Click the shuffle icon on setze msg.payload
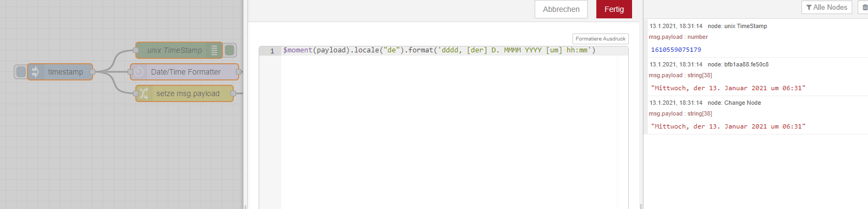This screenshot has width=868, height=209. coord(143,93)
